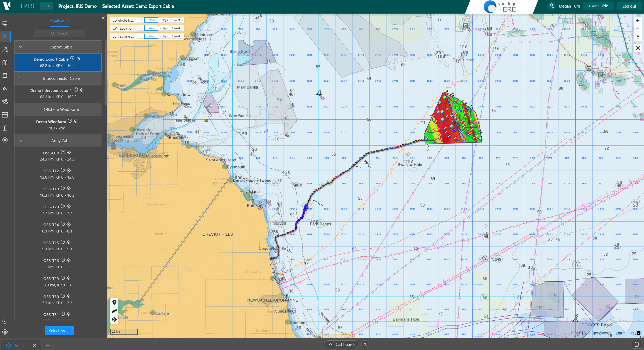This screenshot has width=644, height=350.
Task: Click the Select Asset button
Action: [59, 331]
